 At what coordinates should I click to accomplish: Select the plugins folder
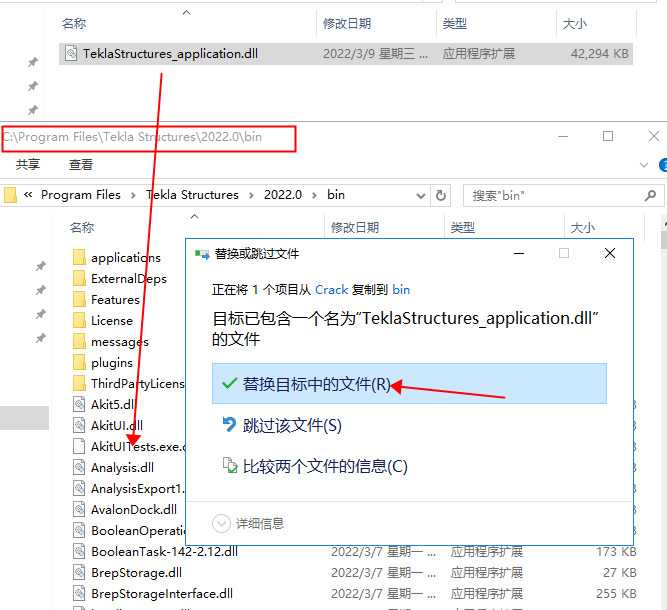[x=112, y=362]
